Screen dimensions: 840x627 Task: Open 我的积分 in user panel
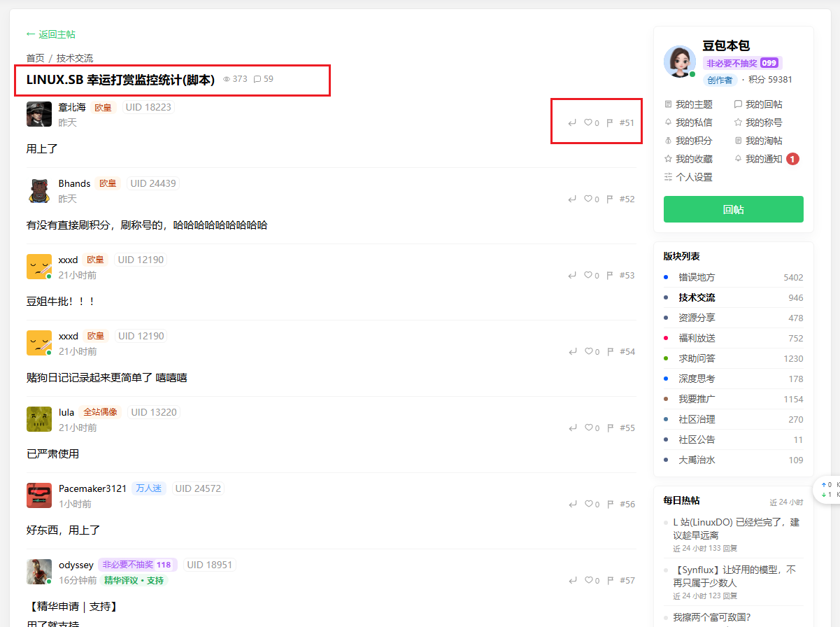tap(688, 141)
